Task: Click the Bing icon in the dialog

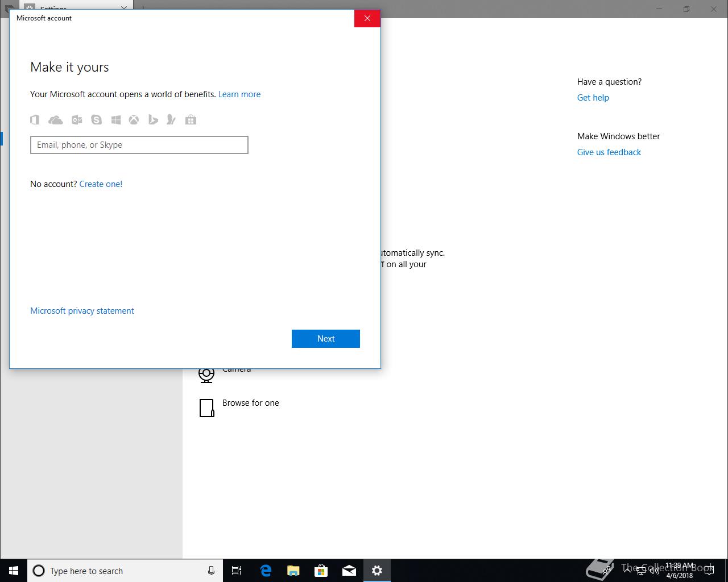Action: 153,119
